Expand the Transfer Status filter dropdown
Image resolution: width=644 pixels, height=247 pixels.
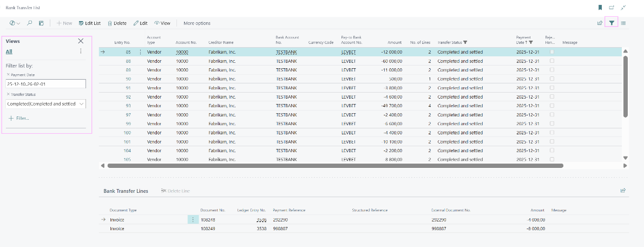[x=81, y=104]
